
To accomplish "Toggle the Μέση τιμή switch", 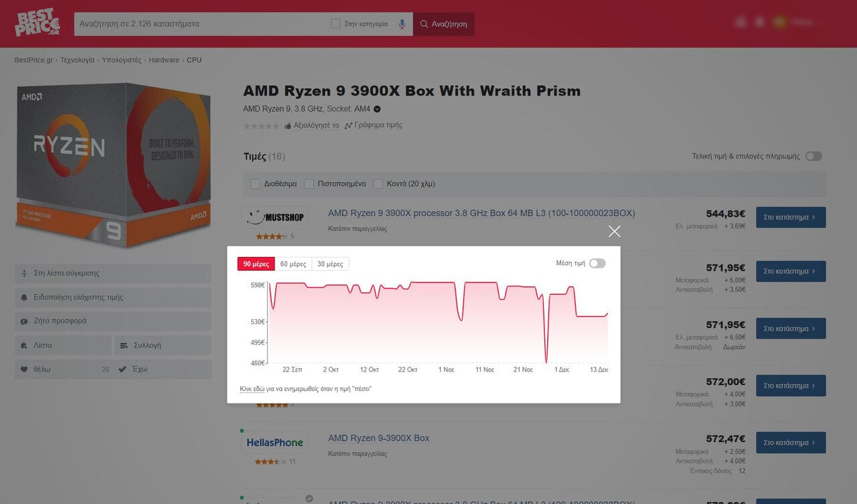I will 597,263.
